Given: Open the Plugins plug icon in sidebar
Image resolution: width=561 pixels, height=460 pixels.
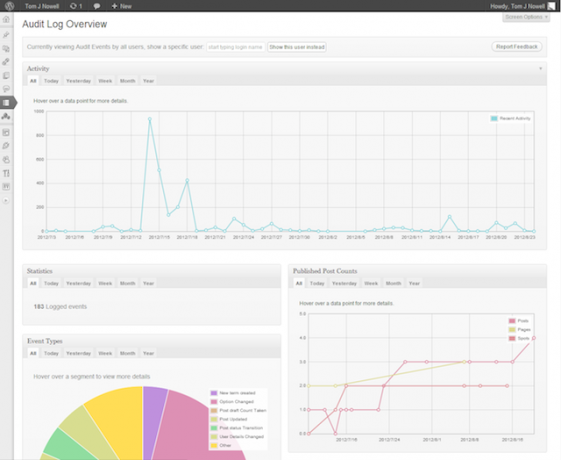Looking at the screenshot, I should tap(6, 146).
